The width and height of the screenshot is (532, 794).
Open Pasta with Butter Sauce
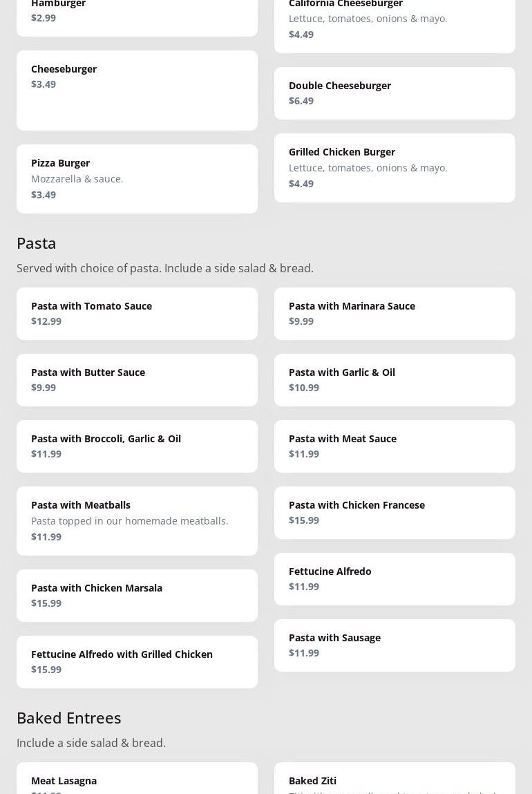(x=137, y=380)
